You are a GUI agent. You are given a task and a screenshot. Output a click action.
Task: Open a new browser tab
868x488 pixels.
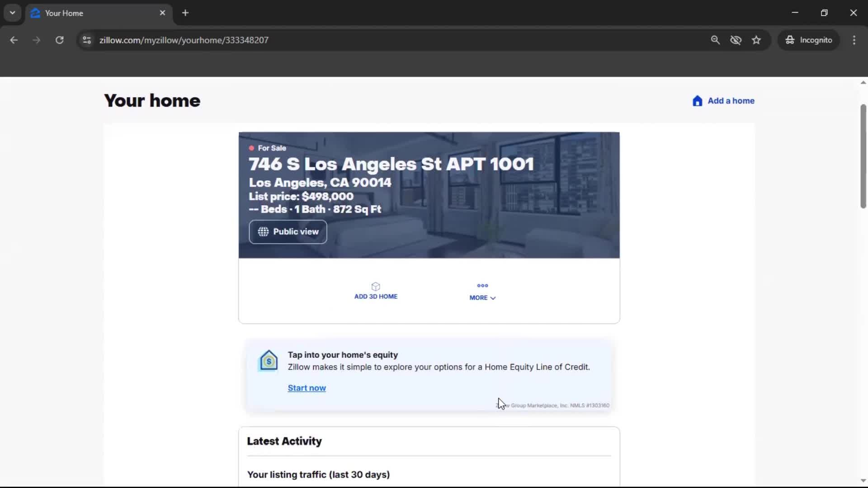(x=185, y=13)
